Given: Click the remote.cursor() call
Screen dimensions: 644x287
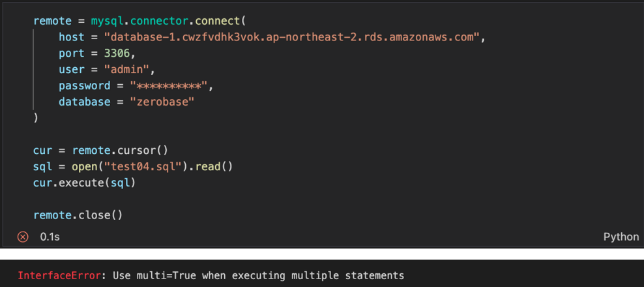Looking at the screenshot, I should coord(120,150).
